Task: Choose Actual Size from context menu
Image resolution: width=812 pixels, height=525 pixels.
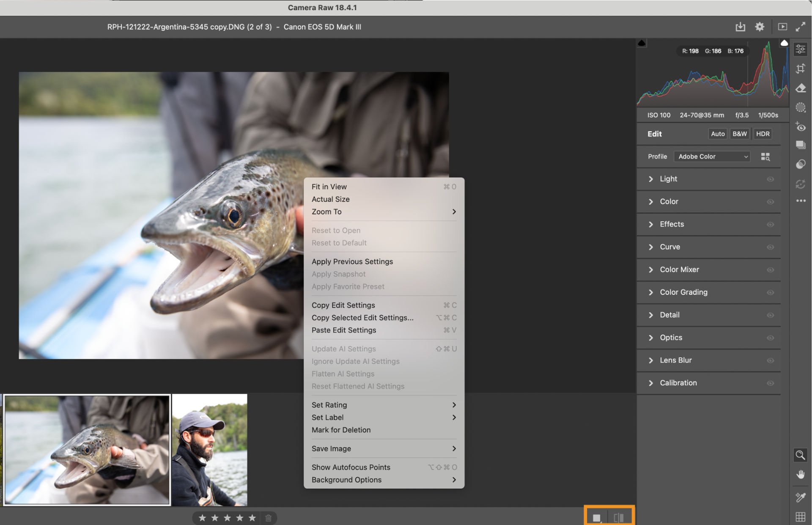Action: [384, 199]
